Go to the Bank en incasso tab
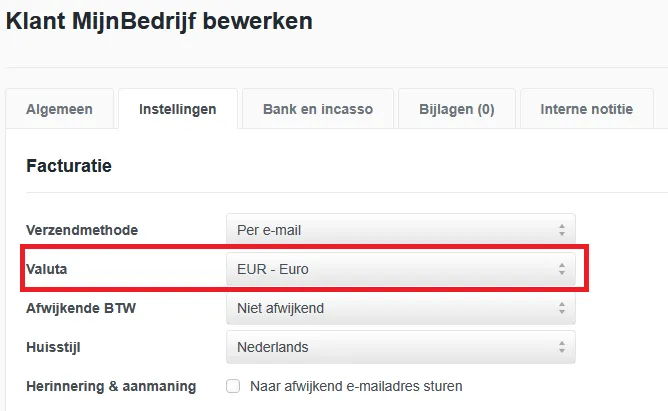Screen dimensions: 668x411 tap(318, 109)
